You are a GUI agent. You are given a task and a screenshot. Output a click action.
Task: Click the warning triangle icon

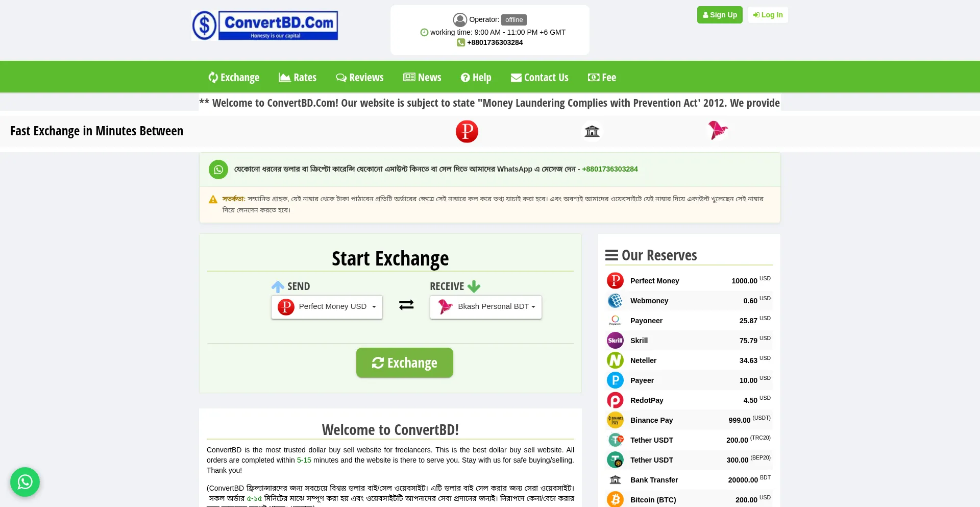(213, 199)
